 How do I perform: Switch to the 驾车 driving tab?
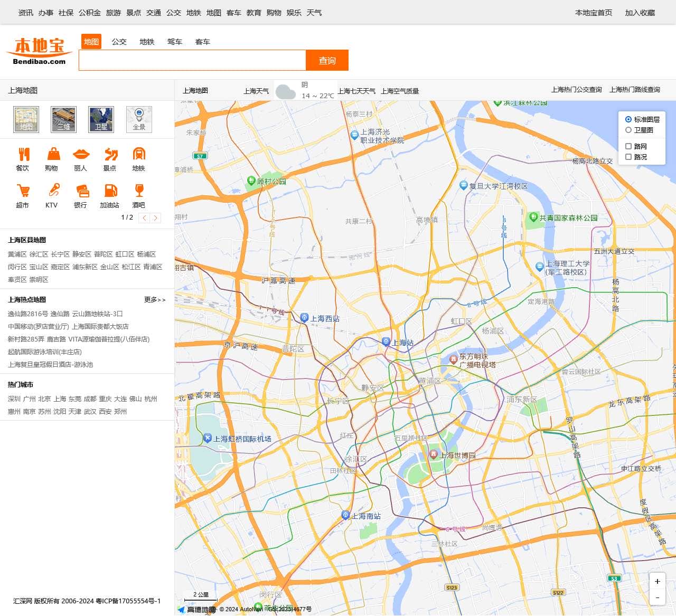tap(174, 42)
